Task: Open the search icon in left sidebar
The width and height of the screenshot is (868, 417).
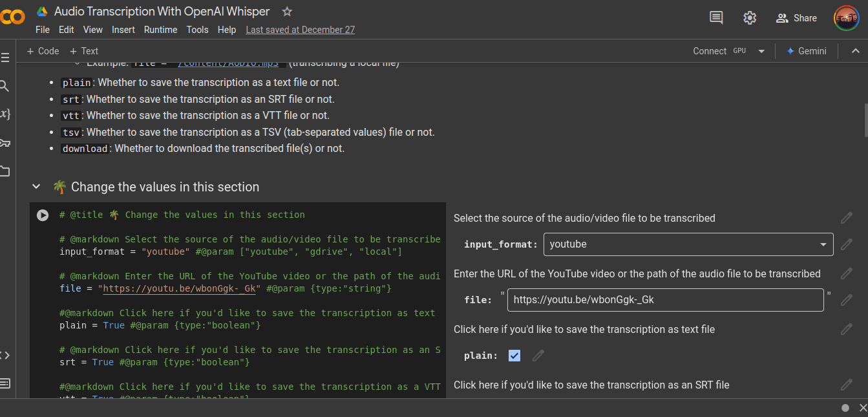Action: tap(5, 86)
